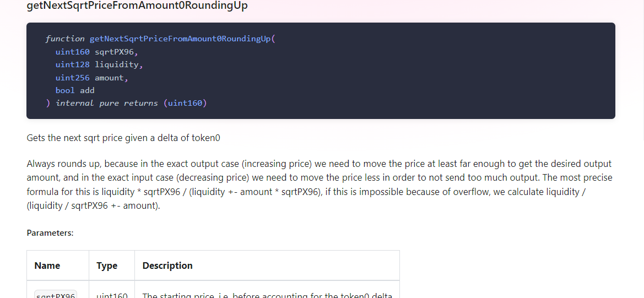Click the 'bool add' code line
Screen dimensions: 644x298
click(x=75, y=90)
